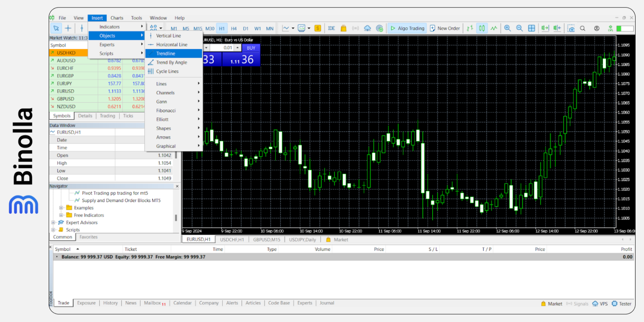Select the Crosshair tool
The width and height of the screenshot is (644, 322).
coord(68,28)
